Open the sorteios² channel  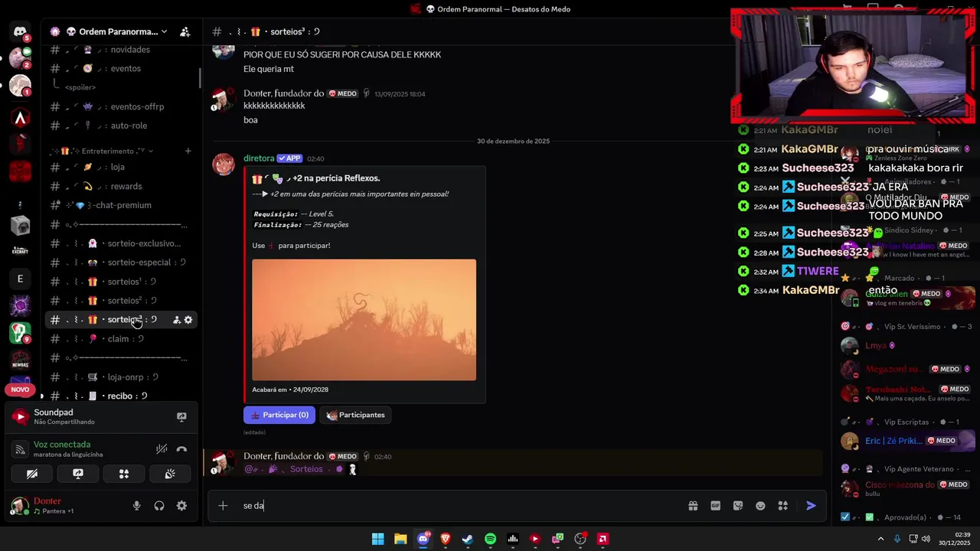click(122, 301)
